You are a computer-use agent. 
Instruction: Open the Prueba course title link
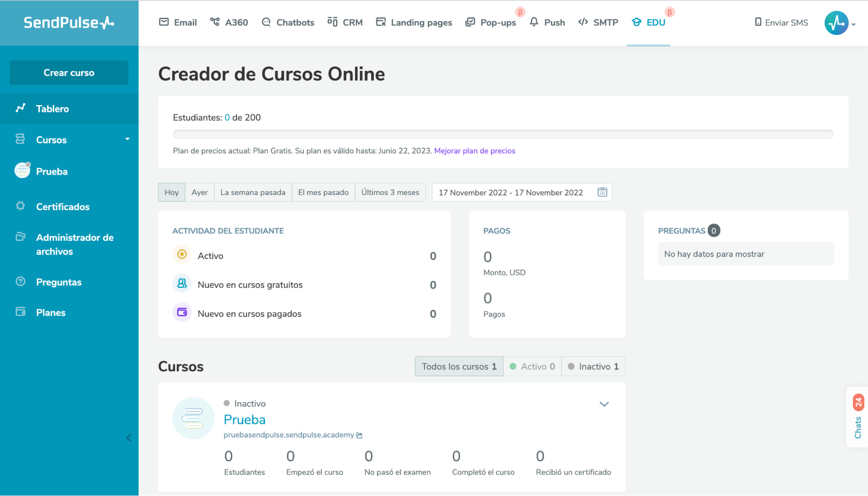tap(244, 420)
